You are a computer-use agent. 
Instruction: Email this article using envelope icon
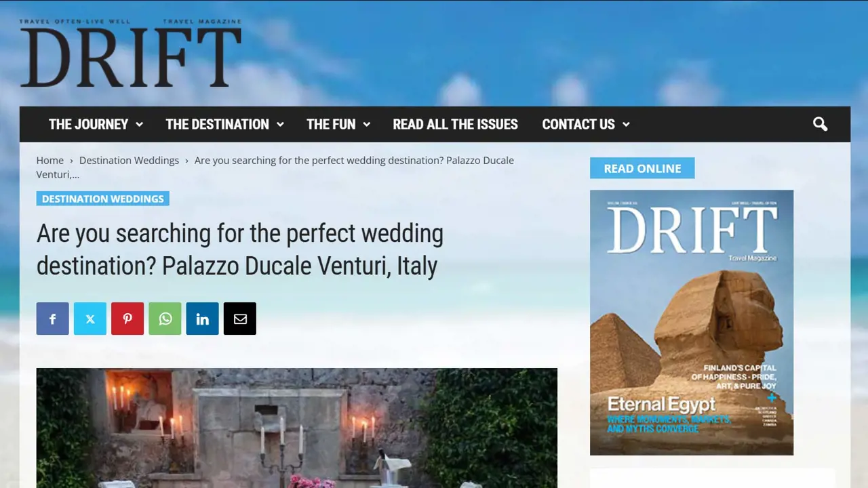[x=240, y=319]
